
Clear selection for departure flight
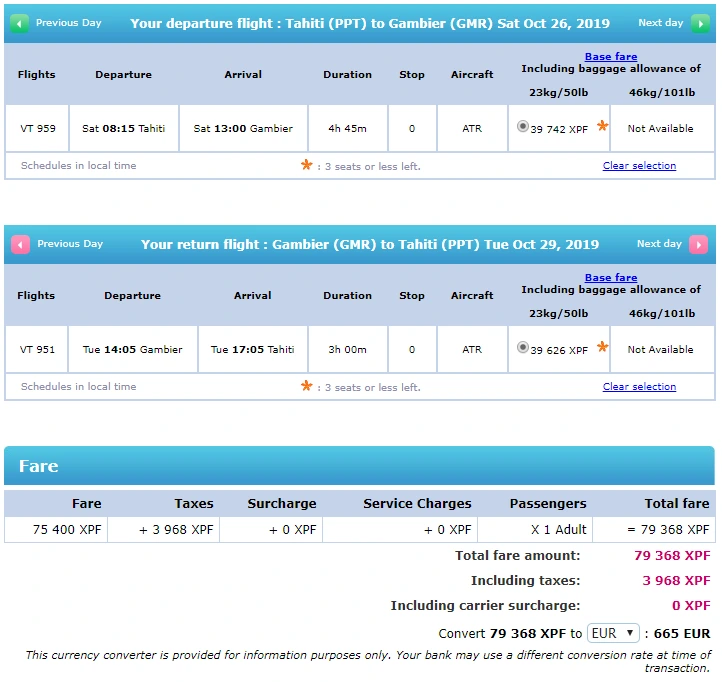[639, 166]
